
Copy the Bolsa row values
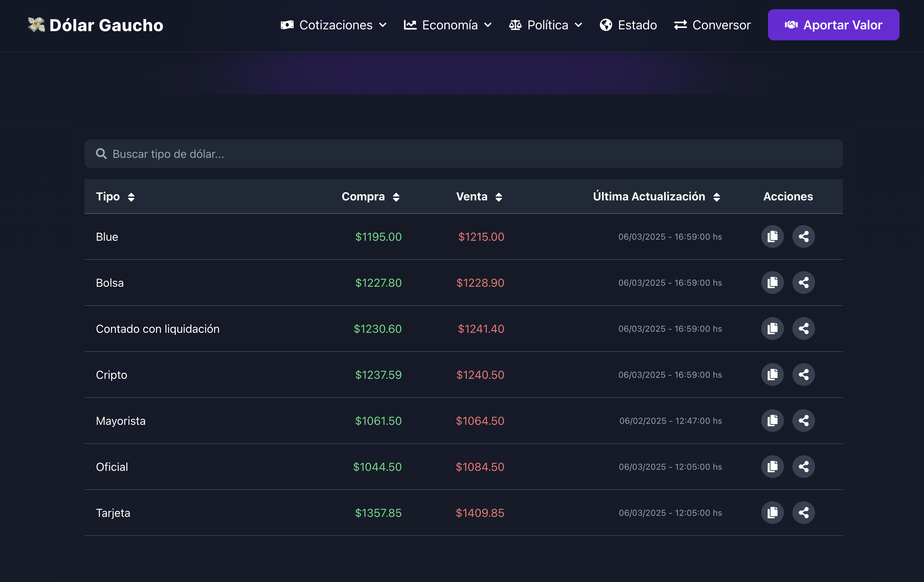[x=773, y=283]
